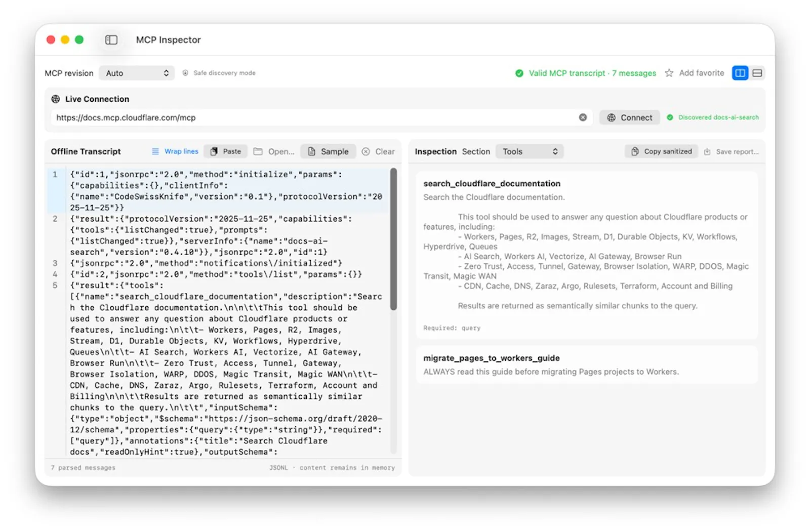Screen dimensions: 810x532
Task: Select the migrate_pages_to_workers_guide tool title
Action: [491, 358]
